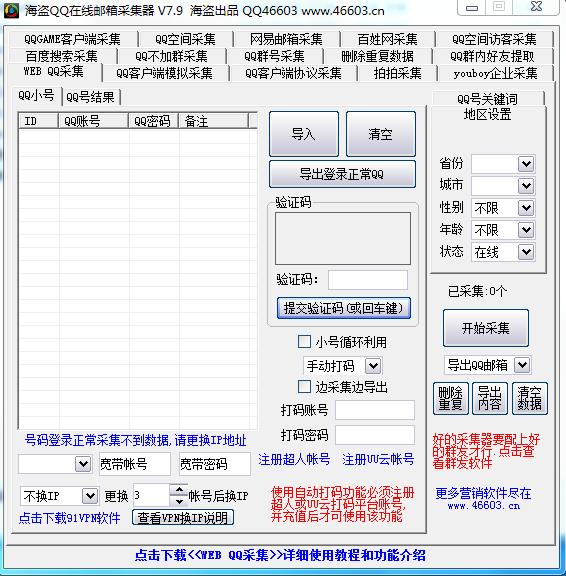This screenshot has height=576, width=566.
Task: Expand the 省份 dropdown
Action: (x=526, y=164)
